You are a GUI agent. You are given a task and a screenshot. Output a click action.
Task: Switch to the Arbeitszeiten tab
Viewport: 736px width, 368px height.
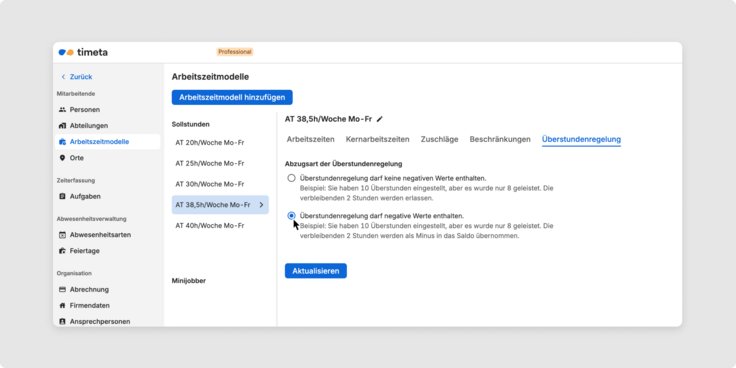pos(311,139)
